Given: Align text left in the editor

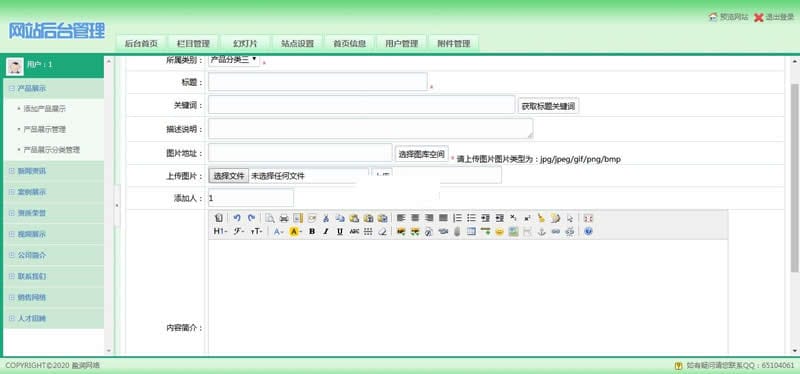Looking at the screenshot, I should [x=401, y=218].
